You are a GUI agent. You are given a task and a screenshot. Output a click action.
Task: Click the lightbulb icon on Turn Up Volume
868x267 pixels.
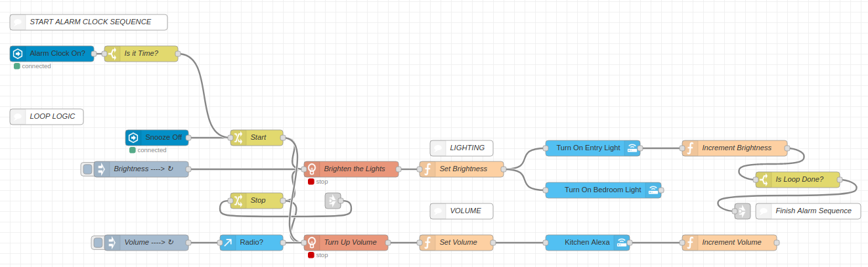tap(313, 243)
